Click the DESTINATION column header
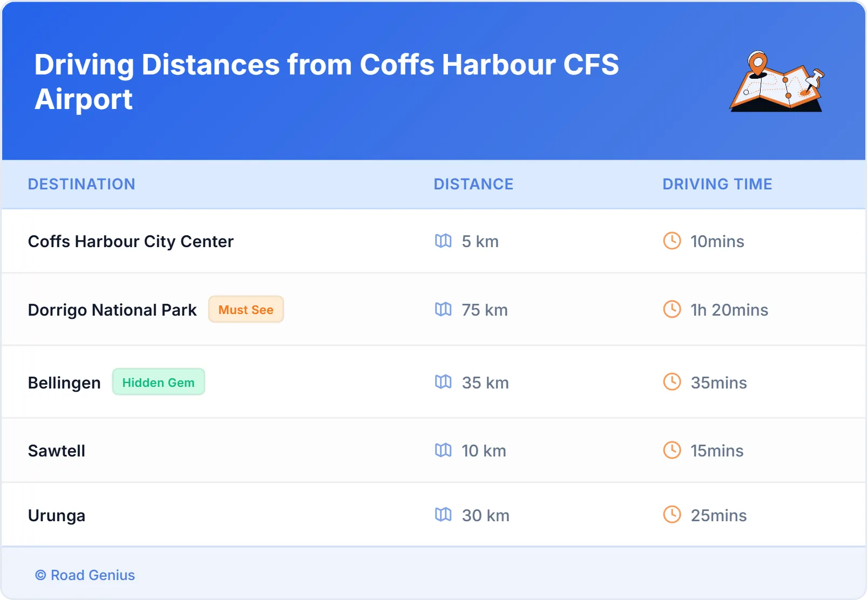868x600 pixels. 82,184
